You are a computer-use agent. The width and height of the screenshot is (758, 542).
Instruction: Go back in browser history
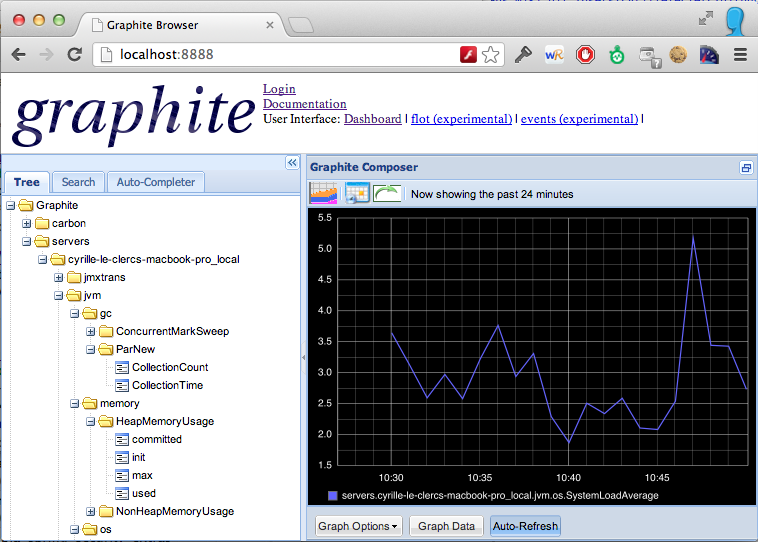point(18,54)
